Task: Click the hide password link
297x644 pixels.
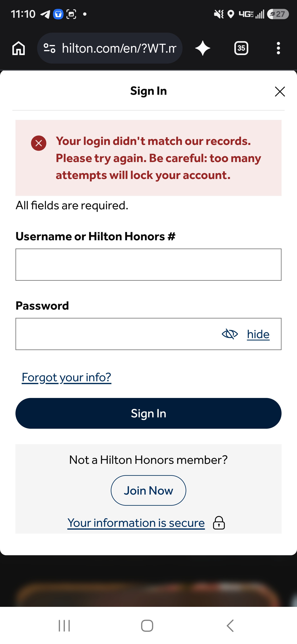Action: click(x=258, y=334)
